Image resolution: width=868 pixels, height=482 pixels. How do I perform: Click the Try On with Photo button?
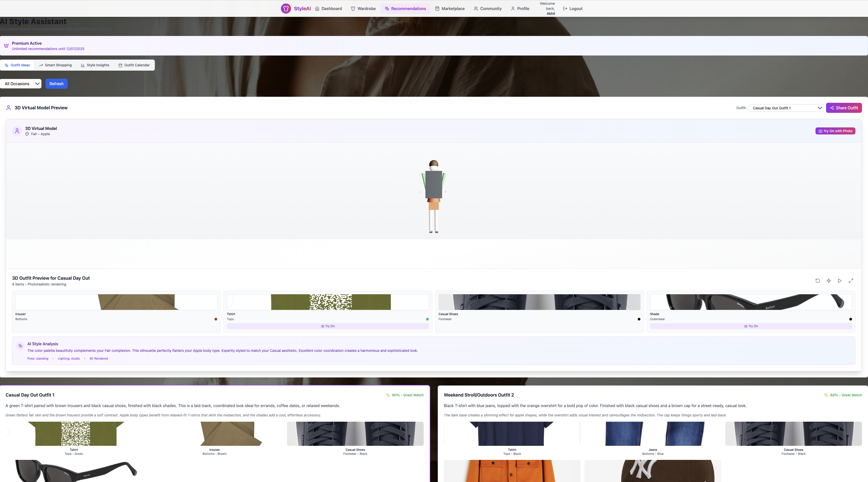835,131
